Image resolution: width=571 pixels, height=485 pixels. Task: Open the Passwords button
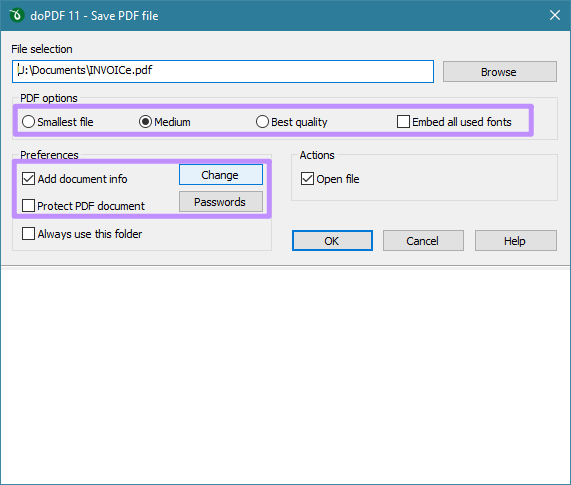(221, 202)
